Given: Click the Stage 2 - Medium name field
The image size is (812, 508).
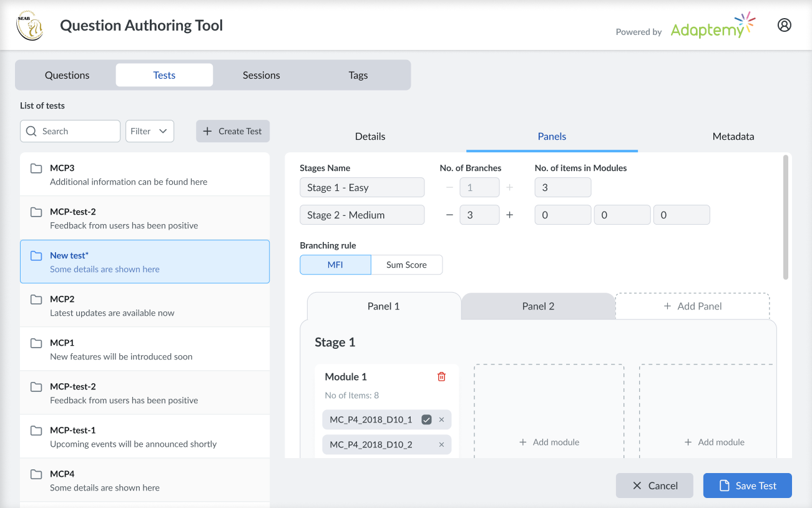Looking at the screenshot, I should 362,215.
